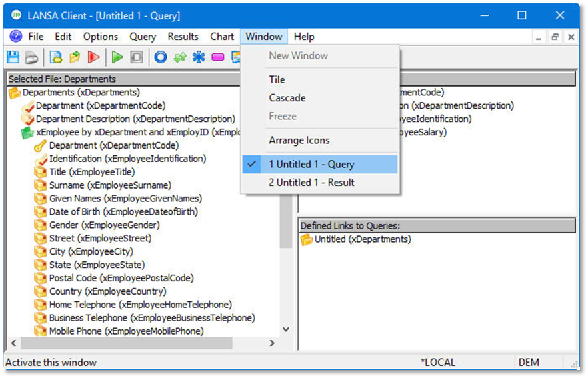
Task: Click the Save floppy disk toolbar icon
Action: (x=13, y=57)
